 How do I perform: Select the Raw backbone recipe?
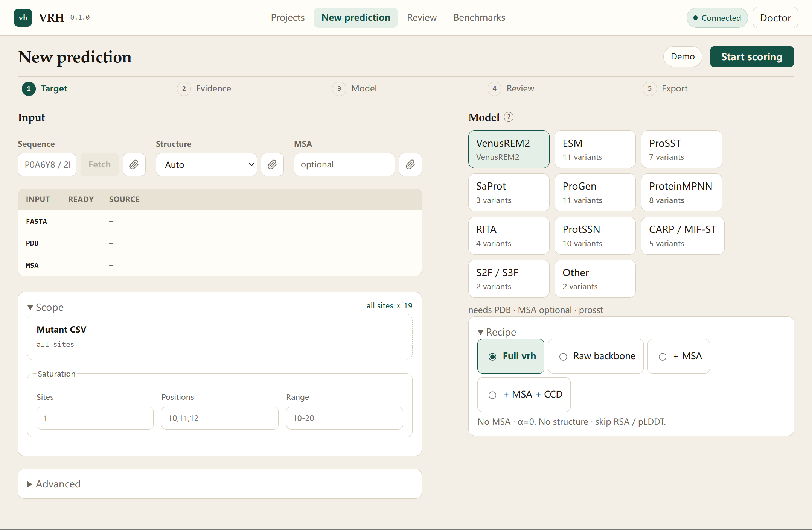tap(596, 356)
